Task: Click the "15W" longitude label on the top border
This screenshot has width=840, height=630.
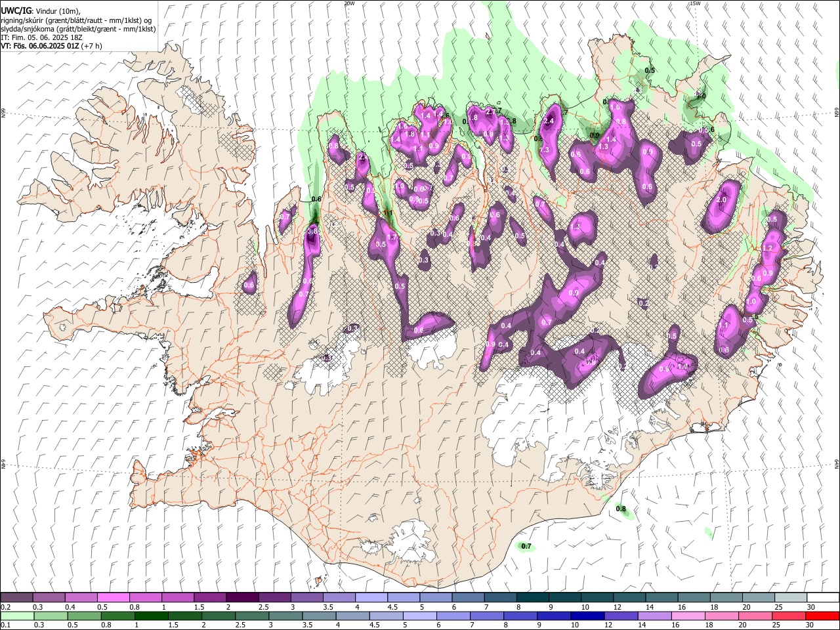Action: coord(695,3)
